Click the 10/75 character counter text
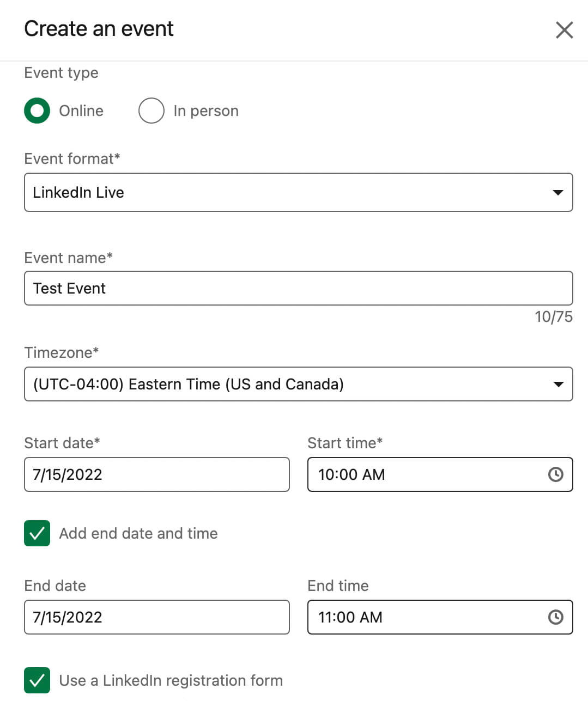588x701 pixels. tap(554, 316)
